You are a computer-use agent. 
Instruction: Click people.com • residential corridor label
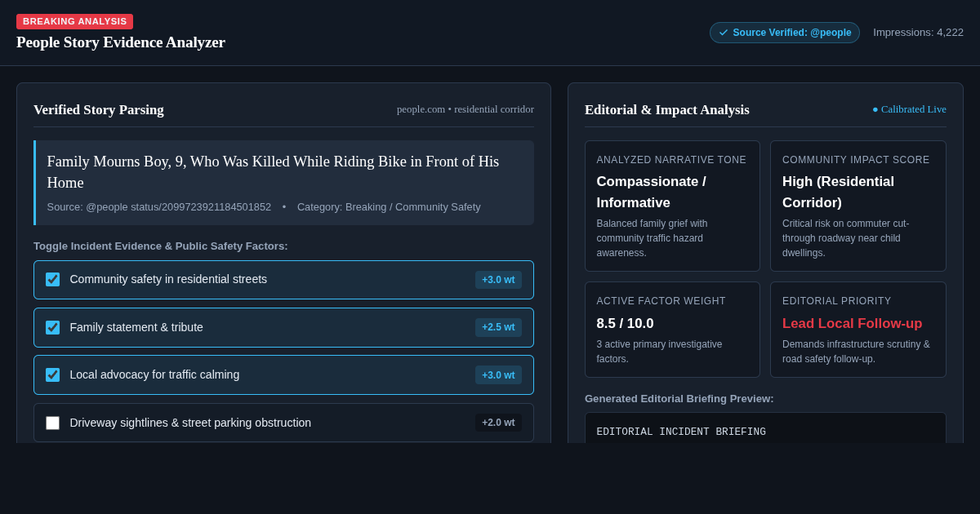coord(465,109)
